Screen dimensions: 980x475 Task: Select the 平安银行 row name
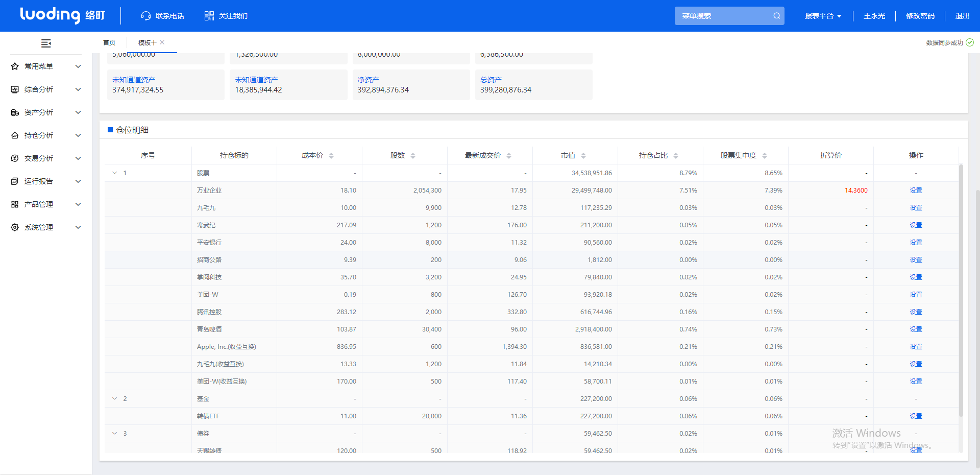[x=209, y=242]
